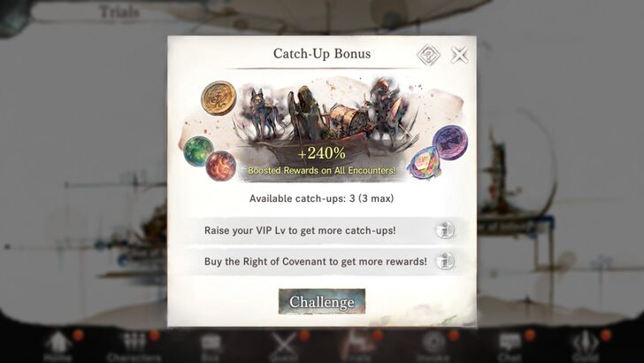Screen dimensions: 644x363
Task: Close the Catch-Up Bonus dialog
Action: [459, 55]
